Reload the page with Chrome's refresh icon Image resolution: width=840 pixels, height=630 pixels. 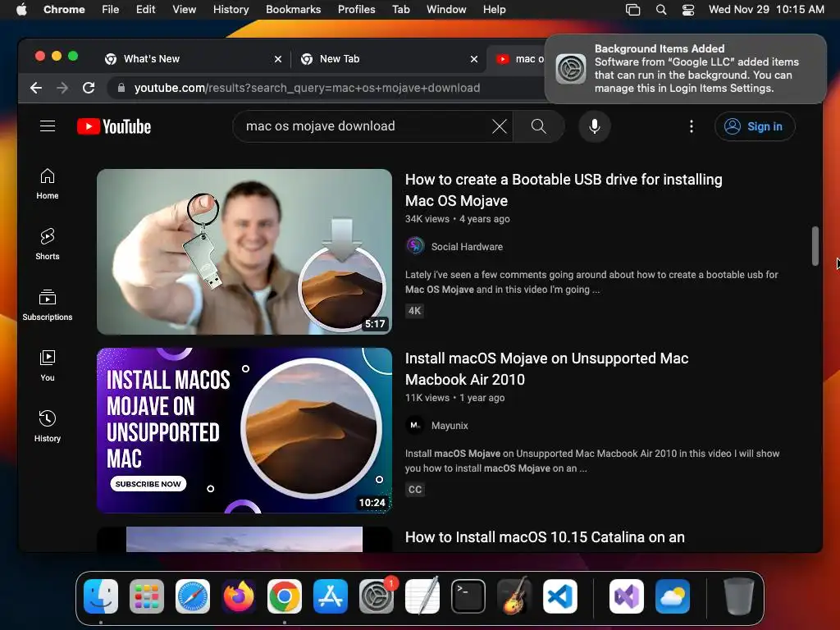89,88
